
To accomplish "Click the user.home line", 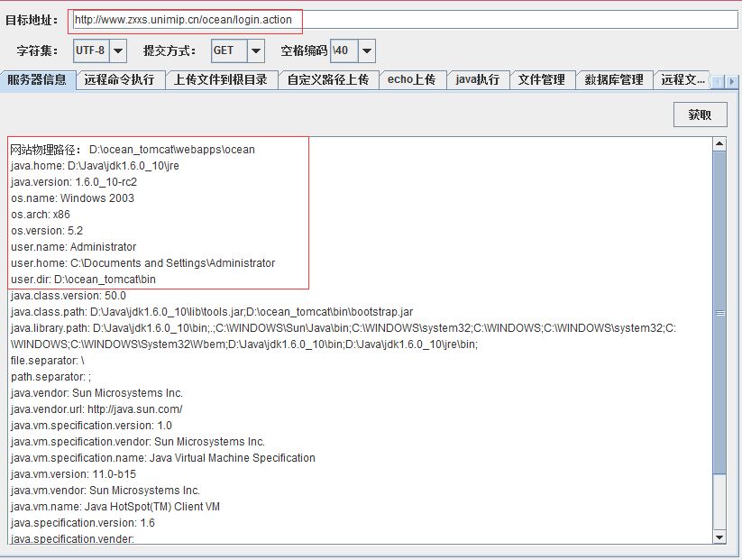I will click(143, 262).
